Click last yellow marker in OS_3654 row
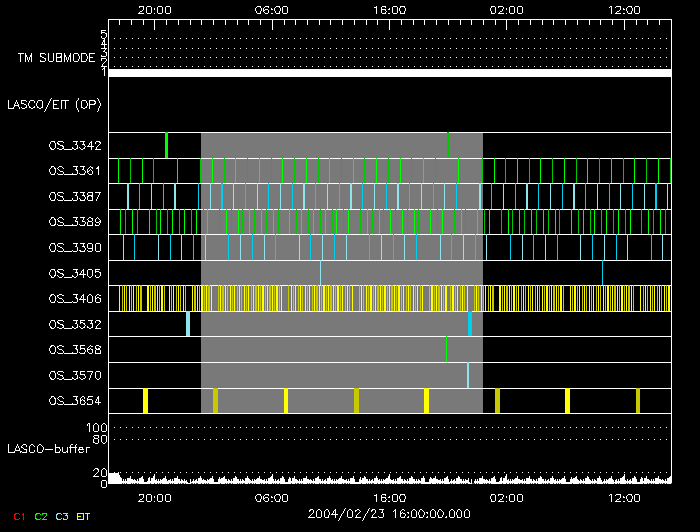The image size is (700, 532). coord(638,401)
